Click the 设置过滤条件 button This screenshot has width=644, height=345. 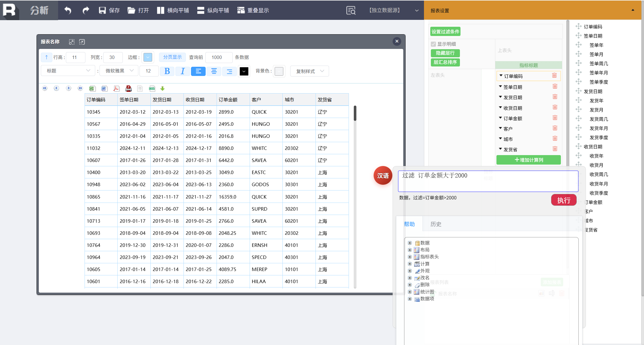coord(445,32)
